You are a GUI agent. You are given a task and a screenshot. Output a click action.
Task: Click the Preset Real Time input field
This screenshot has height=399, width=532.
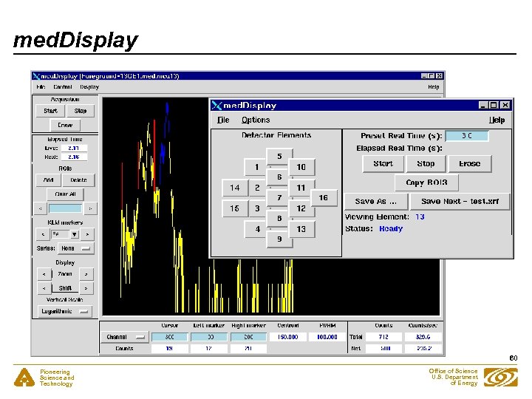point(467,136)
